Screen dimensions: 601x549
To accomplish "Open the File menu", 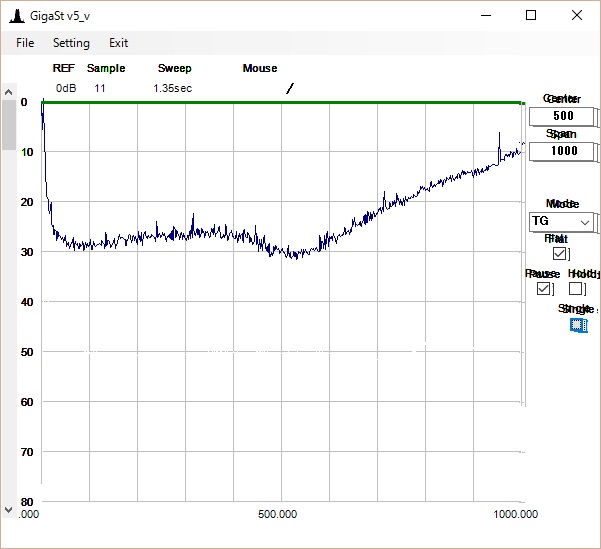I will (x=25, y=43).
